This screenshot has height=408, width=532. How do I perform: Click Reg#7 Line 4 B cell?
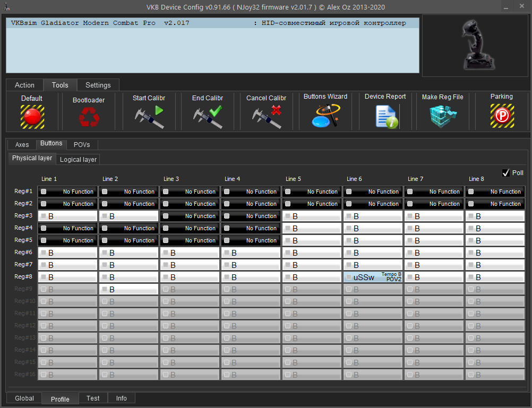pyautogui.click(x=251, y=265)
